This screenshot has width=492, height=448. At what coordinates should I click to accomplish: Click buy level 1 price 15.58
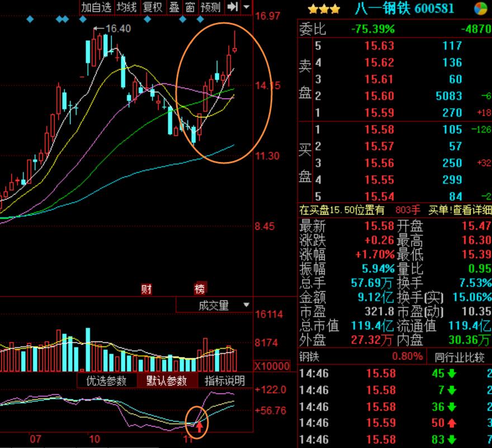tap(379, 130)
